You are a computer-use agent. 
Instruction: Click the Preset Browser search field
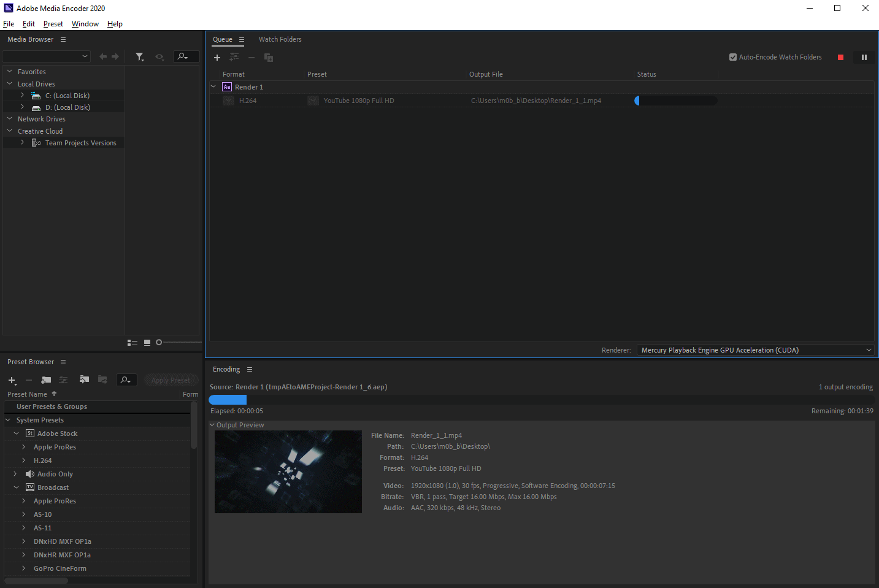pos(126,380)
